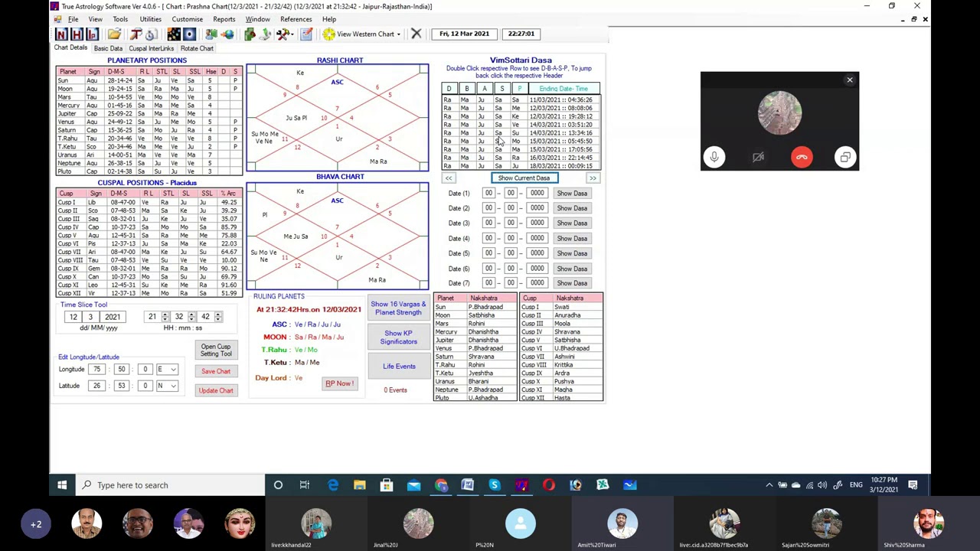Image resolution: width=980 pixels, height=551 pixels.
Task: Click the hammer tool toolbar icon
Action: [x=136, y=34]
